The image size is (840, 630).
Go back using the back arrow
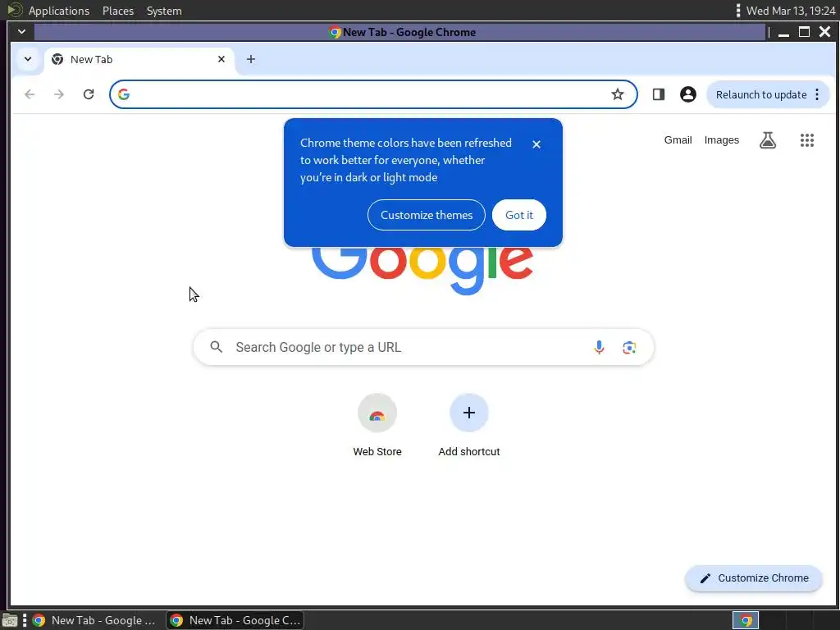(x=30, y=94)
